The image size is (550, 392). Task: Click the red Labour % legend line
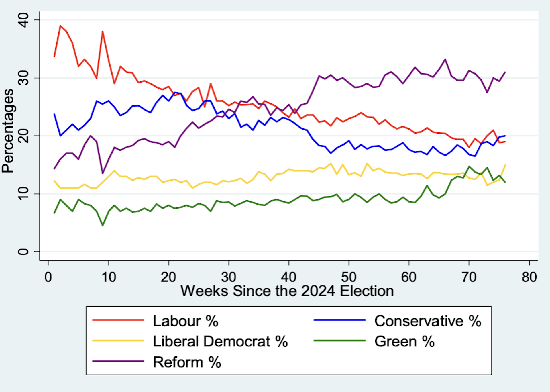pos(118,320)
